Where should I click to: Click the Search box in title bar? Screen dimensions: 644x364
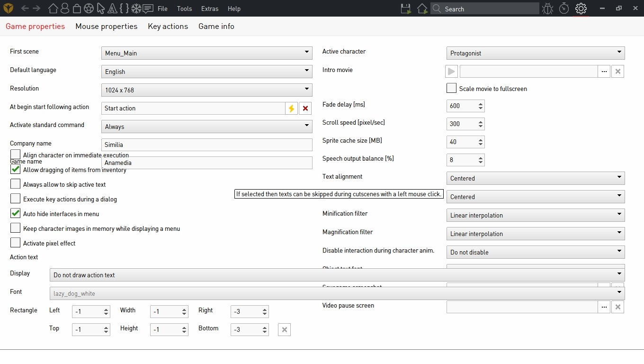tap(485, 9)
